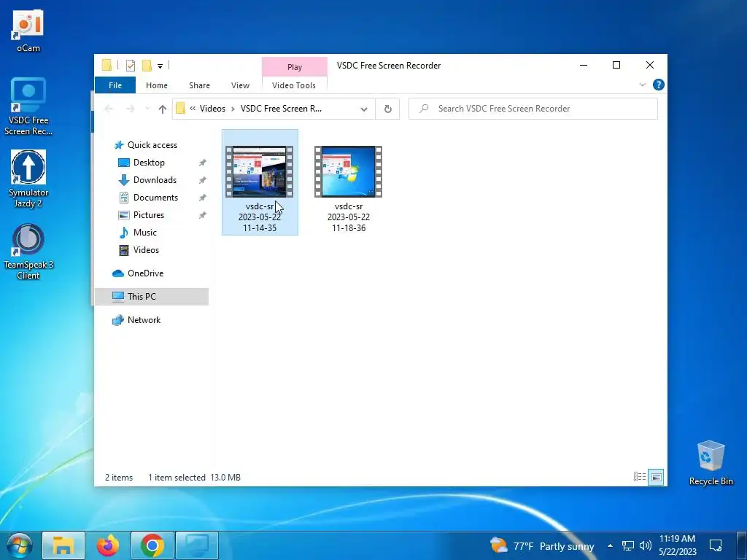Switch to Details view in status bar
This screenshot has height=560, width=747.
[639, 477]
